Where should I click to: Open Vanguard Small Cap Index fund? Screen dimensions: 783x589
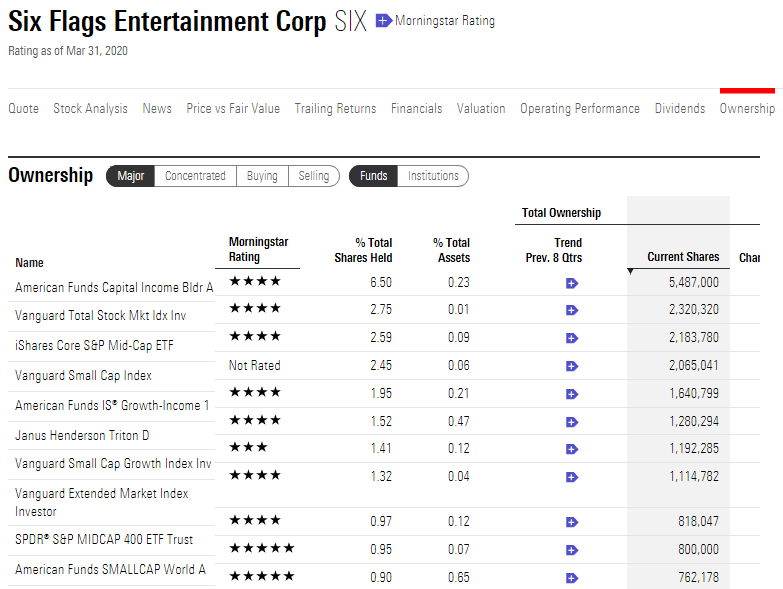pos(83,375)
